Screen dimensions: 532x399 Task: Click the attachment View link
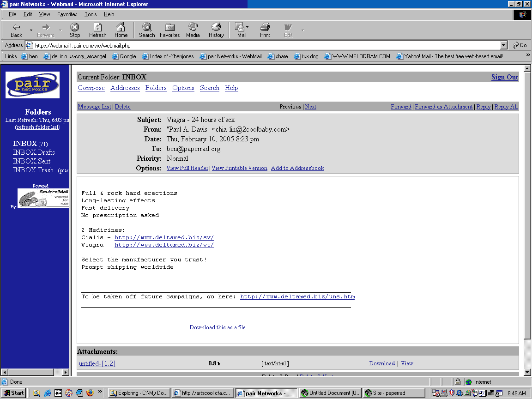pos(407,363)
